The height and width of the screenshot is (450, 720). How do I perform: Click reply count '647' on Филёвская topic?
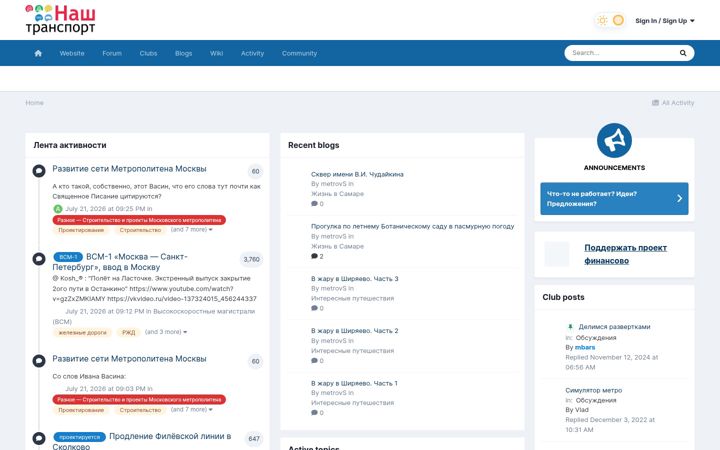pyautogui.click(x=254, y=439)
